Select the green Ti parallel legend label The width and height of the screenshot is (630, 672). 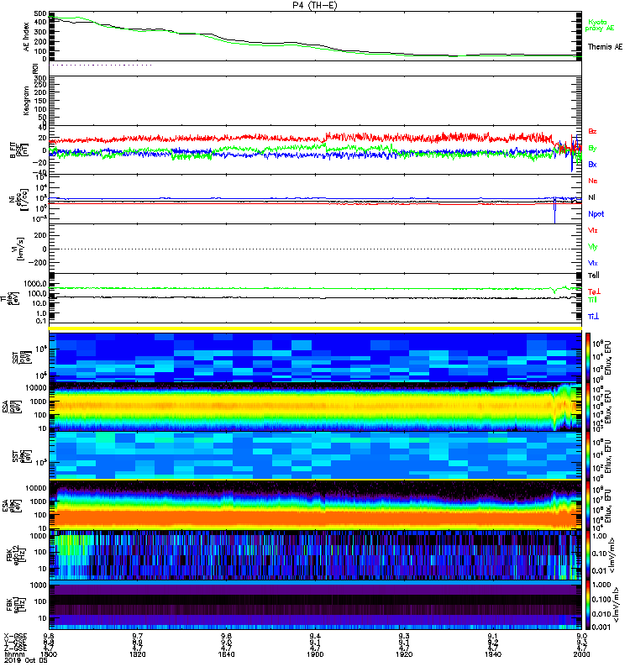(x=592, y=300)
